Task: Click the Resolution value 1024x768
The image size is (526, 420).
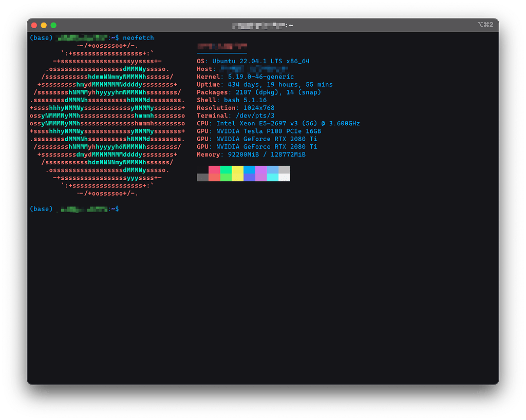Action: click(259, 108)
